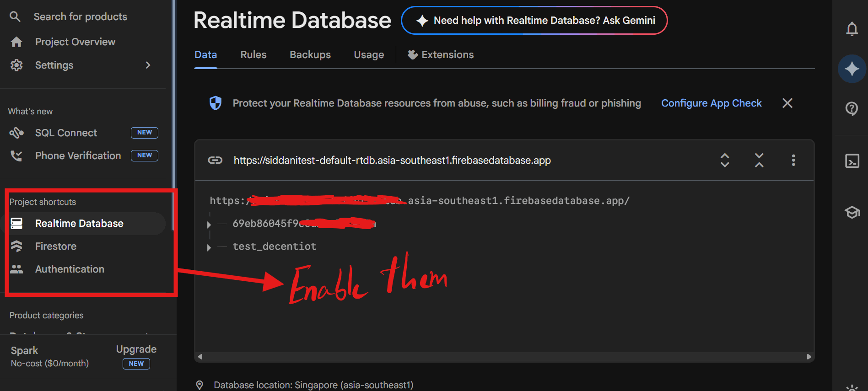
Task: Open the learning graduation cap icon
Action: 852,212
